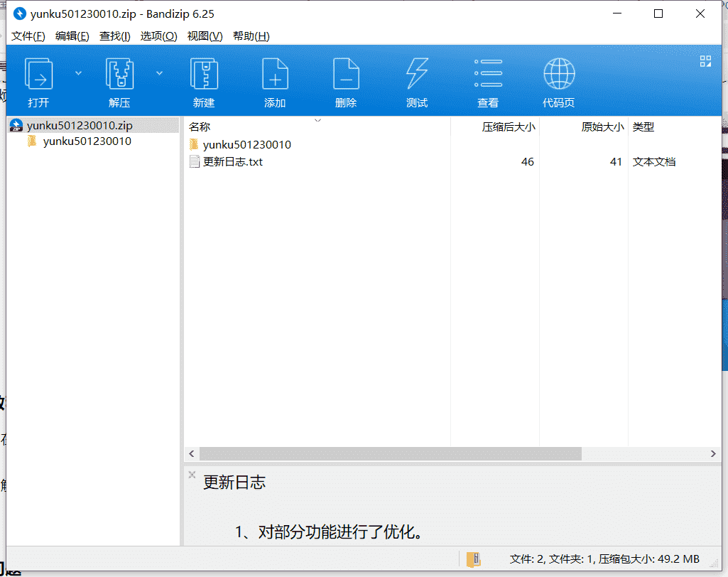This screenshot has height=577, width=728.
Task: Expand the dropdown arrow next to 打开
Action: click(x=78, y=73)
